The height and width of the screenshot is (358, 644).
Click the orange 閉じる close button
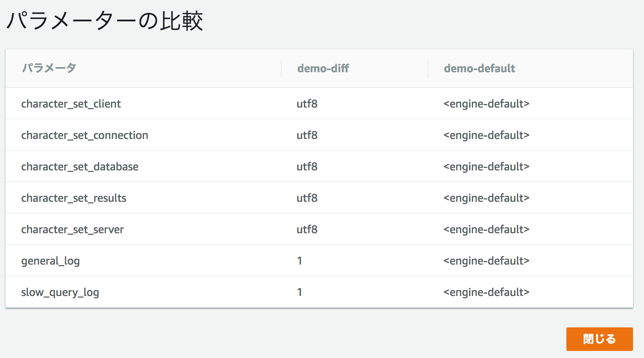pos(599,339)
